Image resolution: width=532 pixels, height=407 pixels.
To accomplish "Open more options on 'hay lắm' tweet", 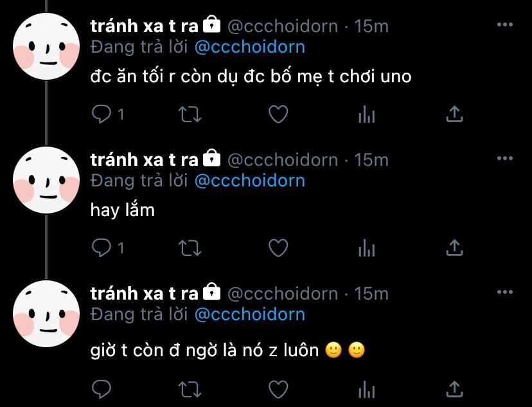I will pos(504,158).
